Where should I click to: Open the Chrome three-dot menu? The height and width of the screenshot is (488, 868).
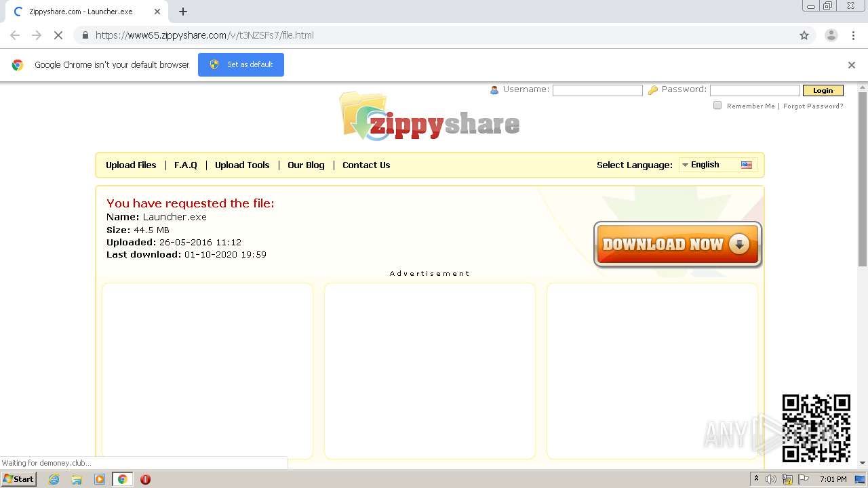click(853, 35)
